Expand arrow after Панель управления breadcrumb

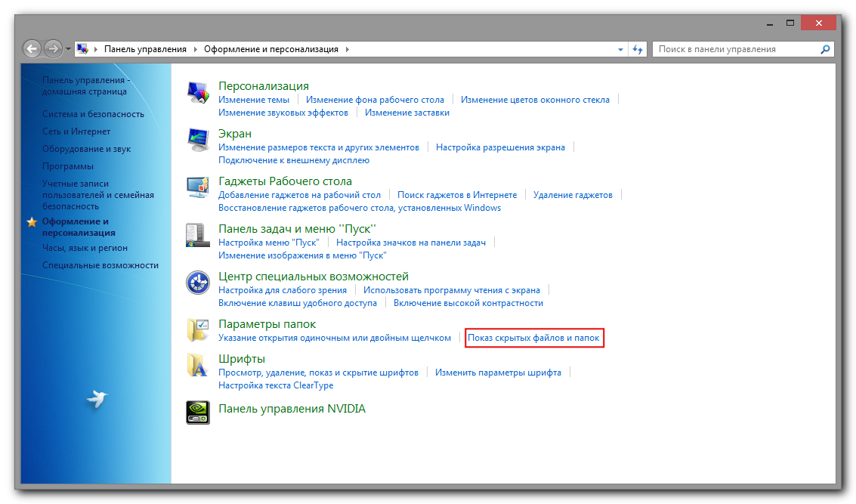[196, 49]
